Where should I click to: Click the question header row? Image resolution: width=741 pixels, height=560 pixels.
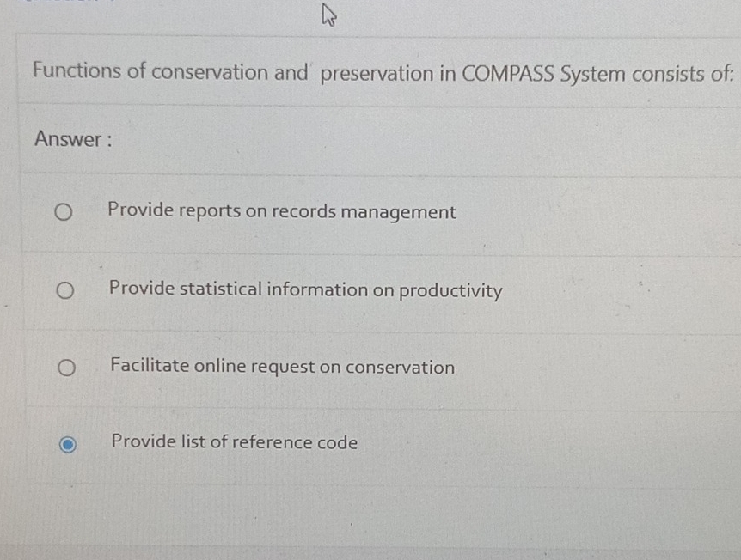tap(370, 74)
